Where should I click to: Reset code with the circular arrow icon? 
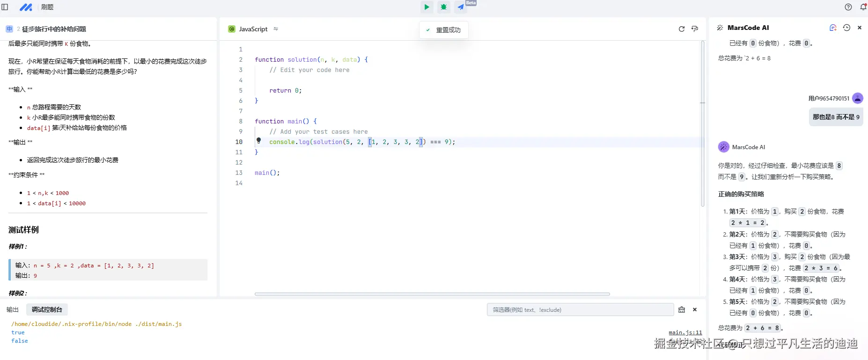(682, 29)
